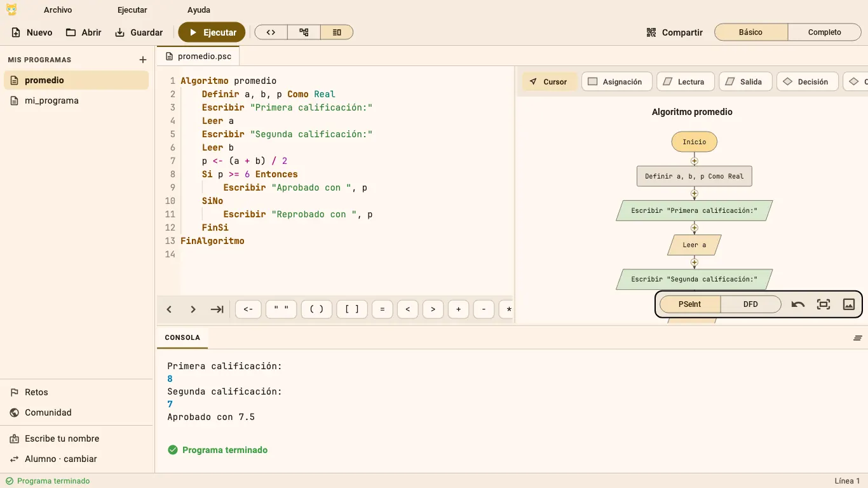Choose the Lectura block tool
Viewport: 868px width, 488px height.
tap(685, 82)
